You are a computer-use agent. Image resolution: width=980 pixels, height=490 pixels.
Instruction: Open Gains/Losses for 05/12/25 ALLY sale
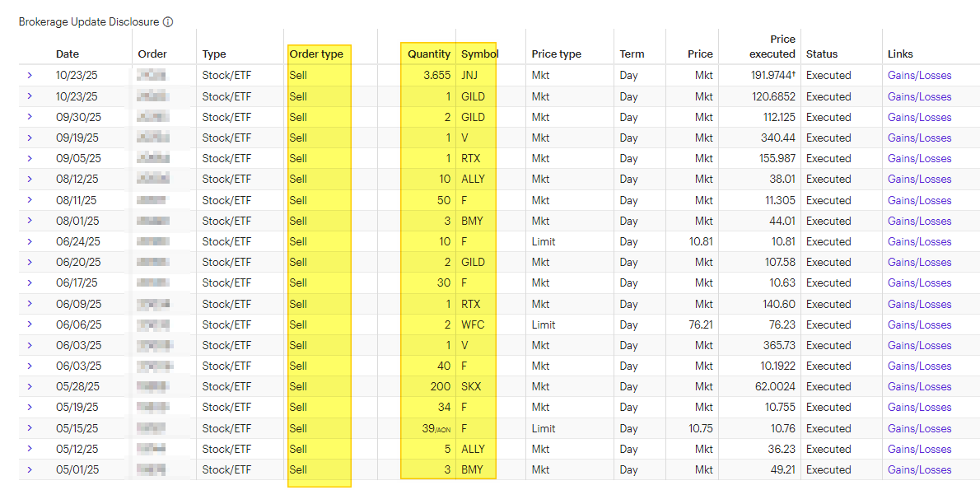(x=919, y=449)
